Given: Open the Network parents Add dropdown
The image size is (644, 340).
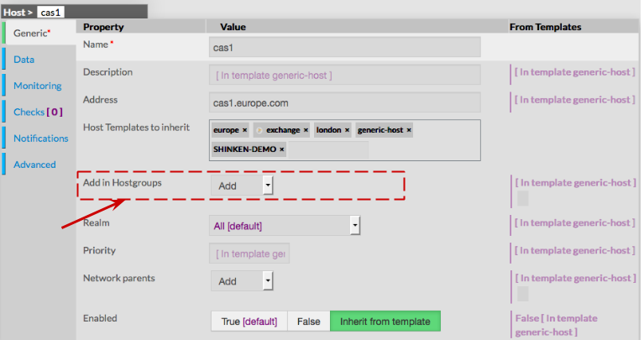Looking at the screenshot, I should point(268,281).
